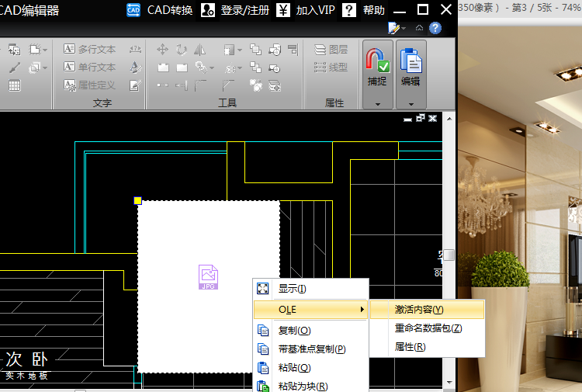Viewport: 582px width, 392px height.
Task: Click the layers-plus icon in the Tools group
Action: coord(275,85)
